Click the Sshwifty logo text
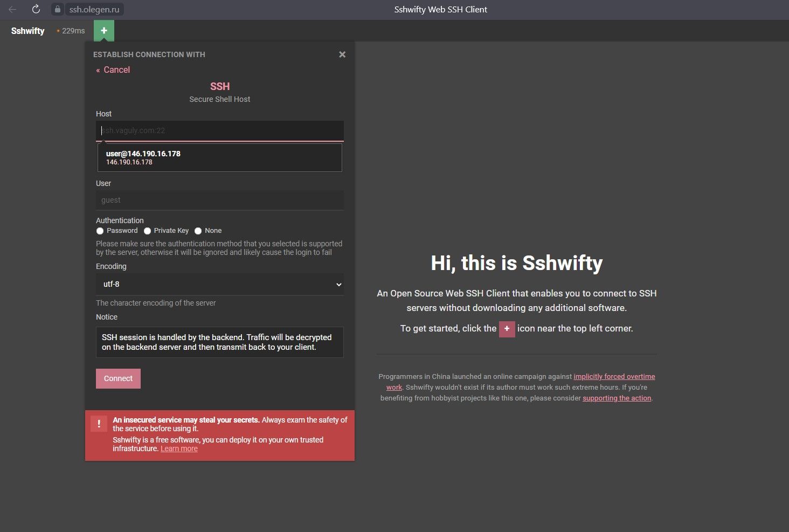The image size is (789, 532). [x=28, y=31]
